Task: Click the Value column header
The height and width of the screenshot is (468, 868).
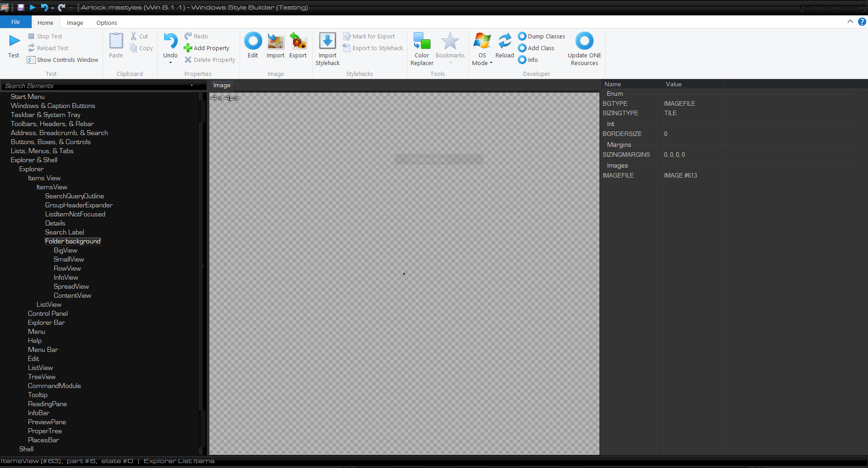Action: point(693,84)
